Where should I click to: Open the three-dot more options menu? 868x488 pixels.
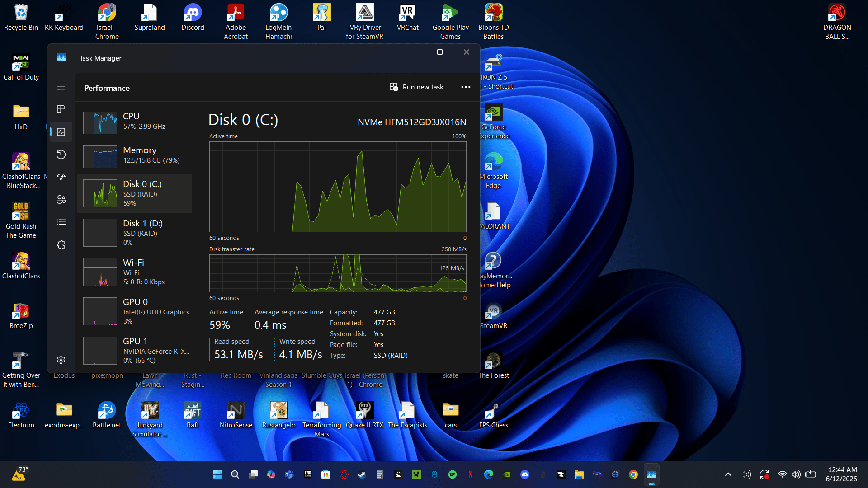(466, 87)
